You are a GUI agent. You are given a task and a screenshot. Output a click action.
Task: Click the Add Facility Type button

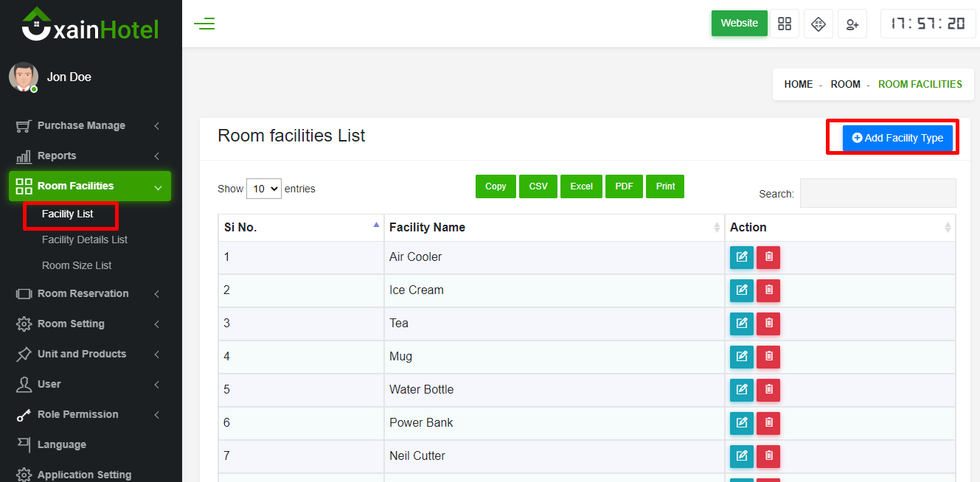pyautogui.click(x=897, y=138)
